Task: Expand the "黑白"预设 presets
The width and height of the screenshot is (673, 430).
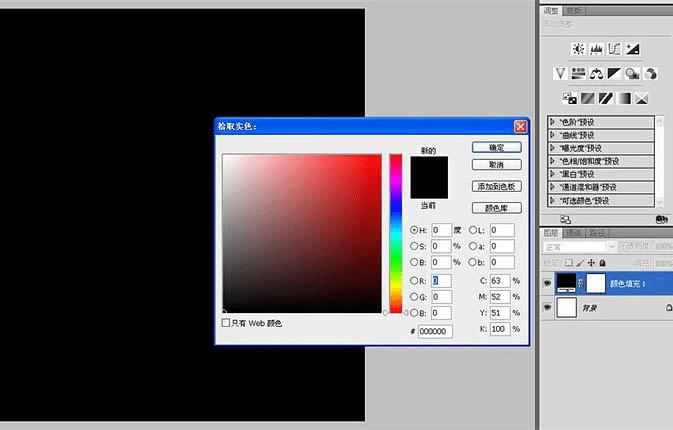Action: [x=552, y=174]
